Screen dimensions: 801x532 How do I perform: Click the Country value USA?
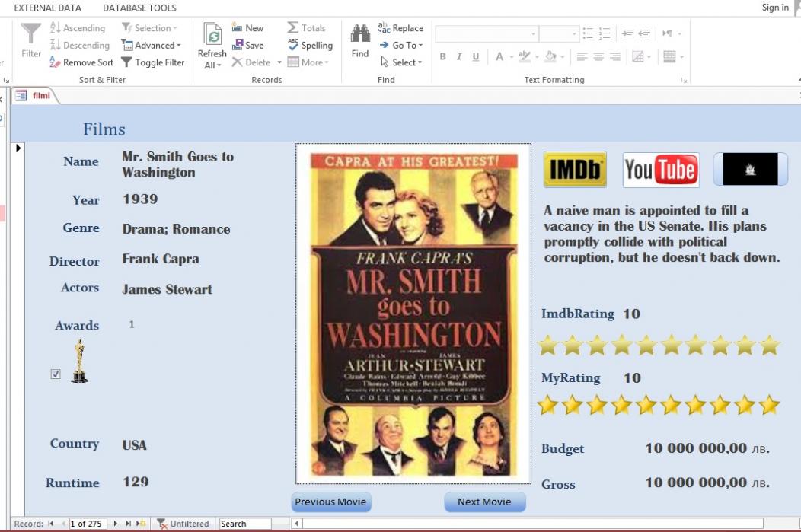(x=134, y=445)
